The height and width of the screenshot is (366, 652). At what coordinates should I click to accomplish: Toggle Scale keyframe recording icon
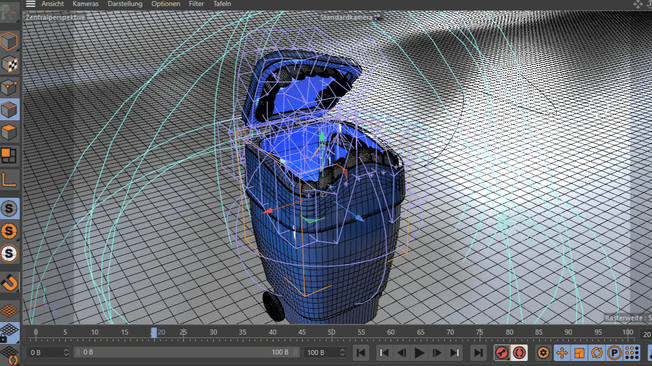click(579, 353)
